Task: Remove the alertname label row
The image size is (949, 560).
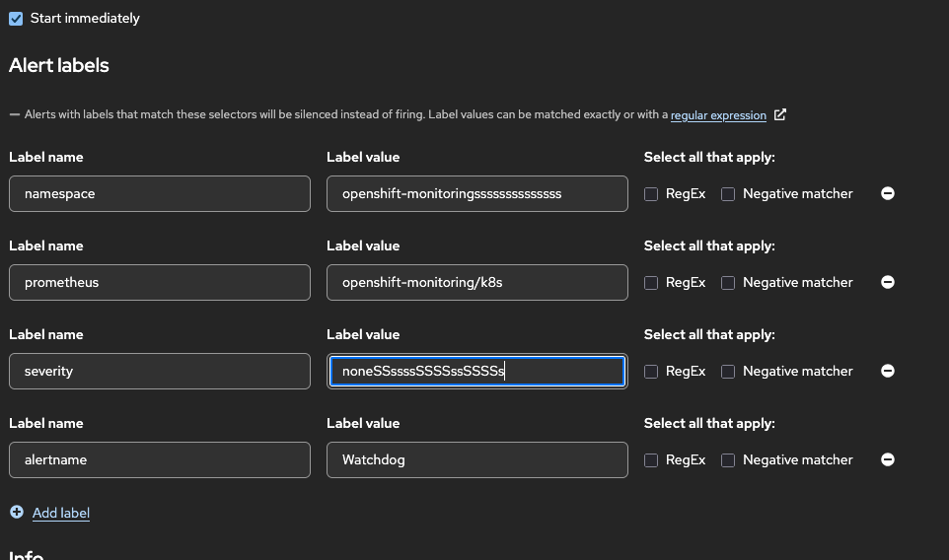Action: [887, 460]
